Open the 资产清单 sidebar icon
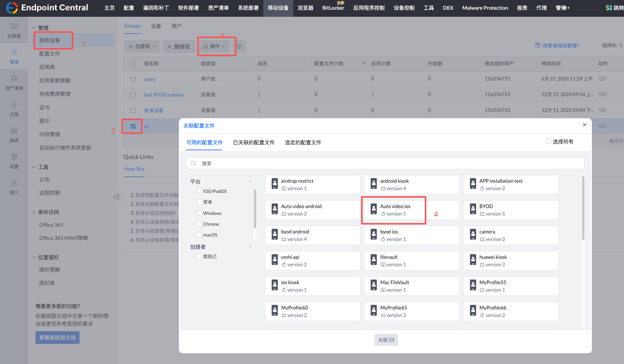The image size is (624, 364). pyautogui.click(x=14, y=82)
